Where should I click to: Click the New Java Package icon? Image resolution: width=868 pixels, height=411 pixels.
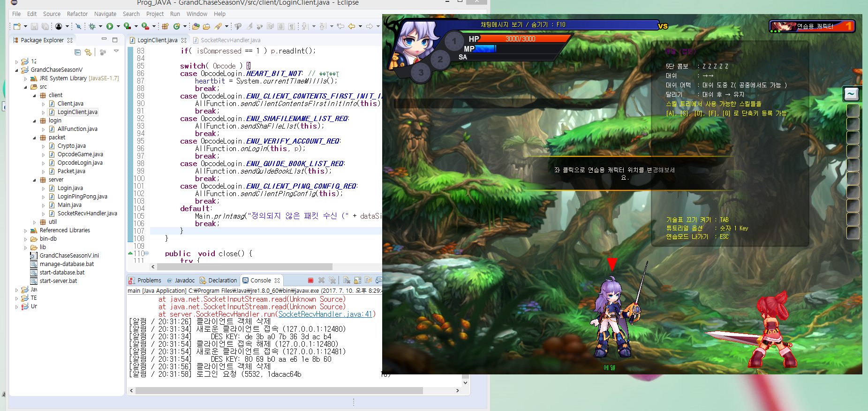165,26
